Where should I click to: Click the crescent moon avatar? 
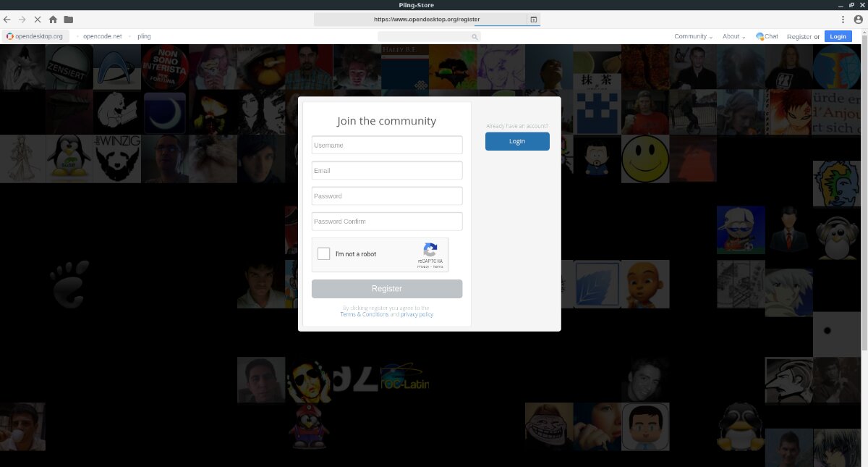point(164,113)
